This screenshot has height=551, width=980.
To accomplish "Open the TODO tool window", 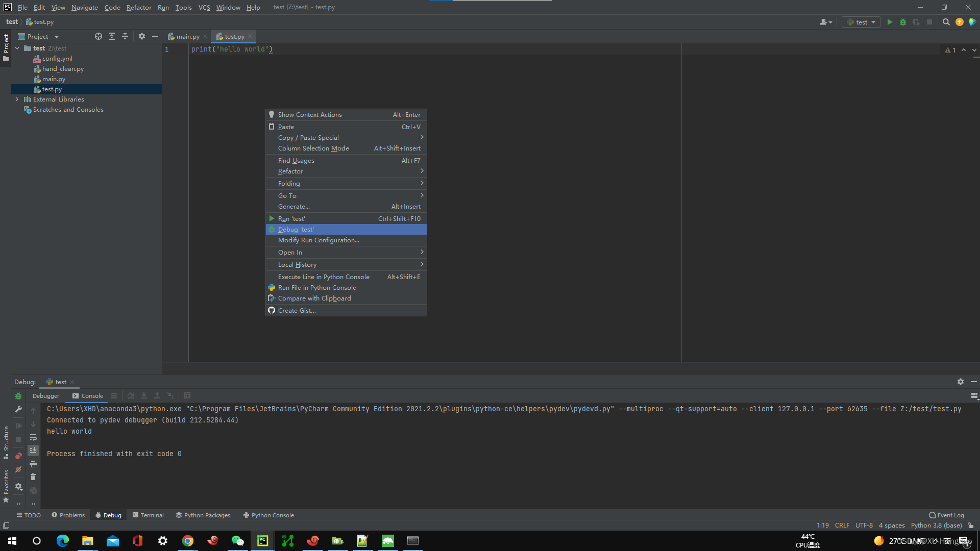I will click(29, 515).
